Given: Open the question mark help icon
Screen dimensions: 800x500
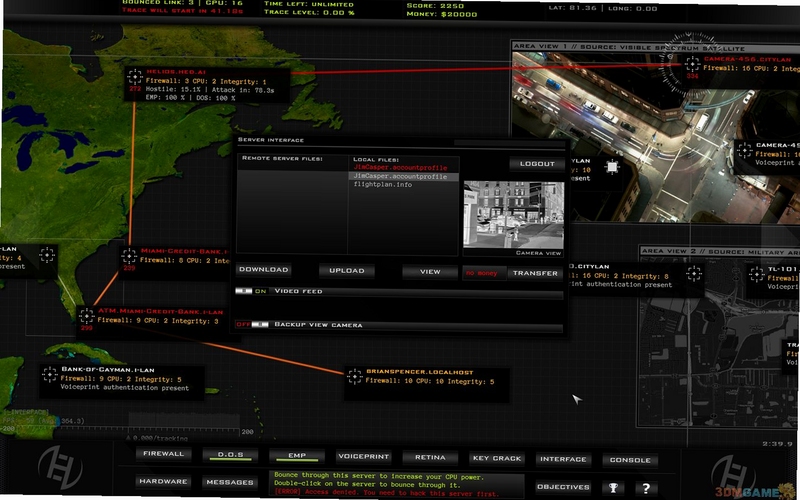Looking at the screenshot, I should pyautogui.click(x=646, y=488).
